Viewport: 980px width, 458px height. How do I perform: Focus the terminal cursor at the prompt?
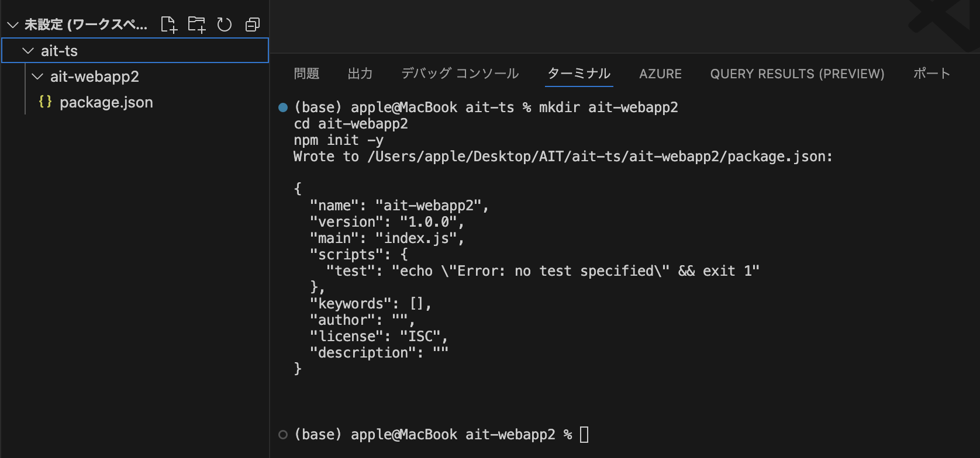tap(584, 435)
